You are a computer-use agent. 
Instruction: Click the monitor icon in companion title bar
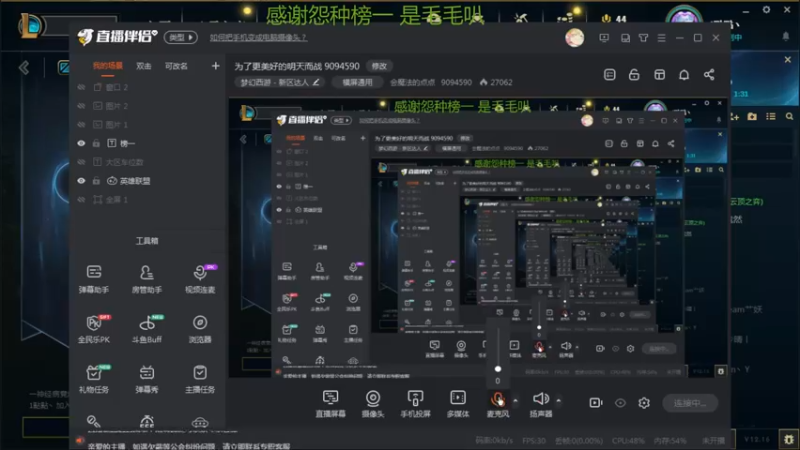click(604, 38)
